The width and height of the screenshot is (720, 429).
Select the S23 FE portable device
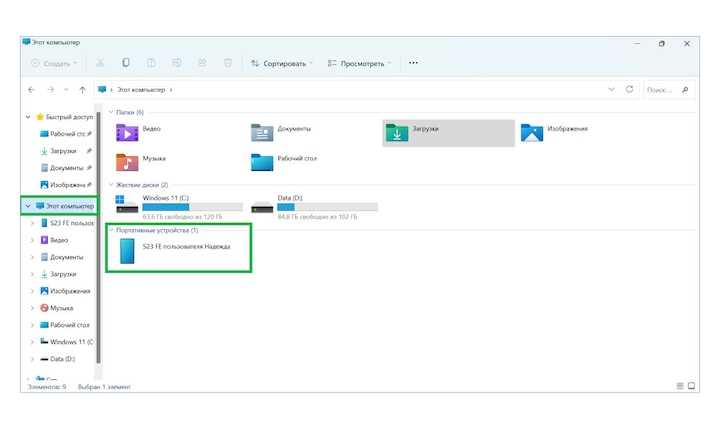click(x=174, y=251)
